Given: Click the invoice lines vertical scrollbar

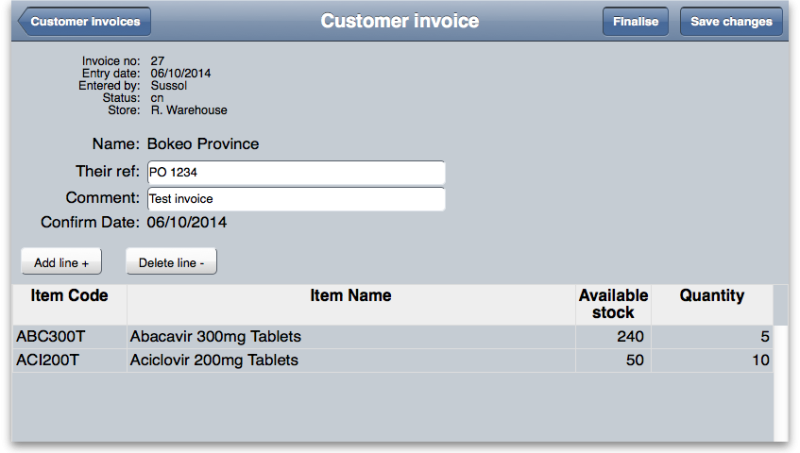Looking at the screenshot, I should click(x=780, y=380).
